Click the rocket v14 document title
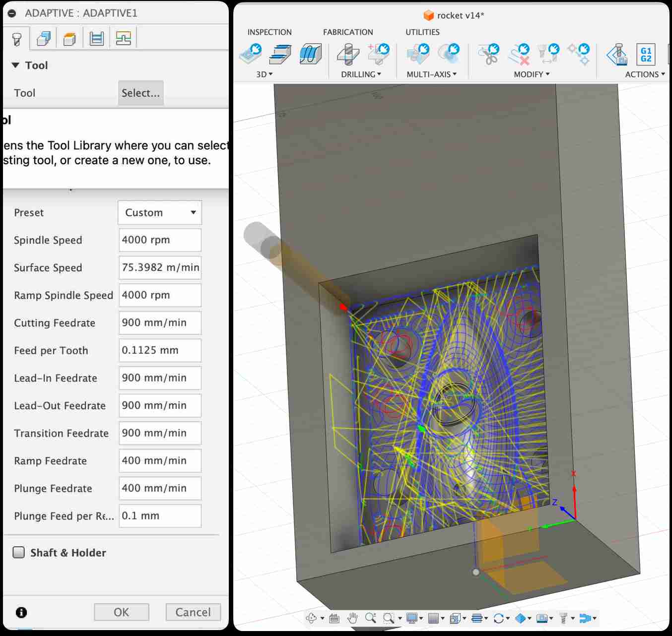 [x=460, y=15]
